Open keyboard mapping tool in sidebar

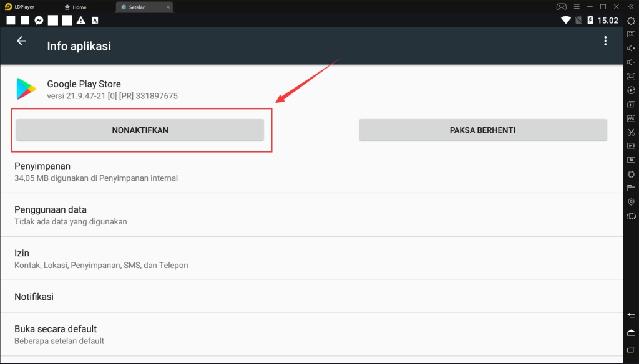[631, 35]
